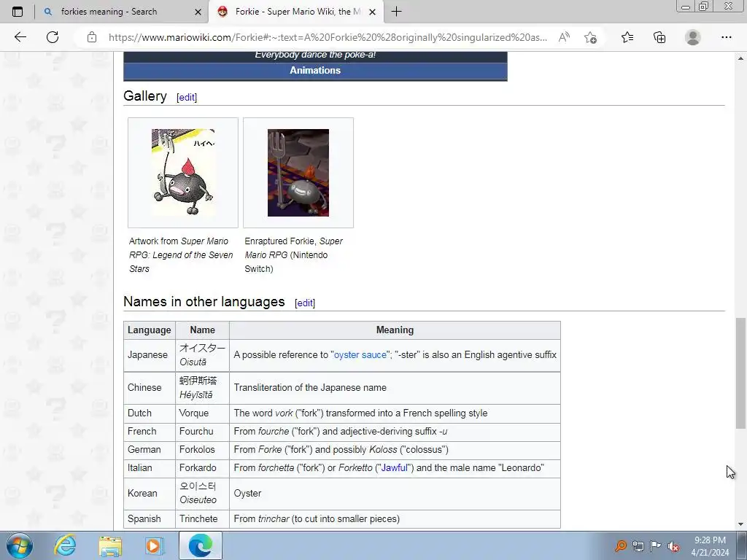Viewport: 747px width, 560px height.
Task: Click the 'Forkolos' name cell
Action: pyautogui.click(x=202, y=449)
